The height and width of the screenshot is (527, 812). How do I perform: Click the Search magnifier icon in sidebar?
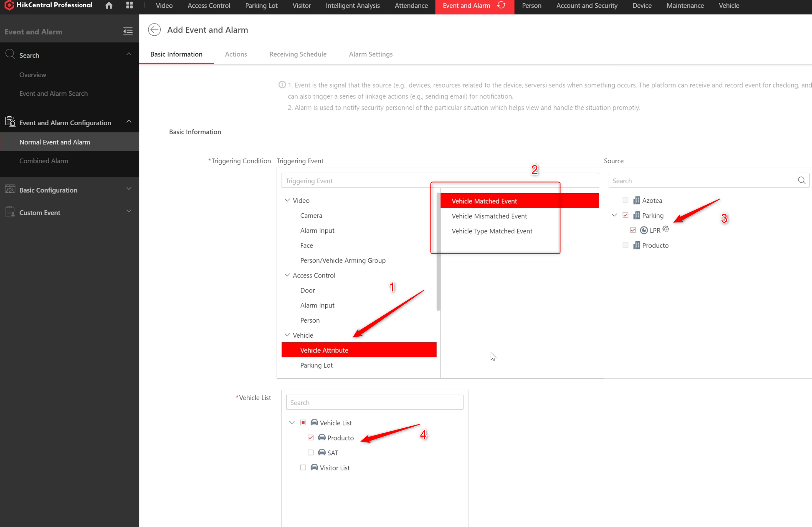click(x=10, y=54)
